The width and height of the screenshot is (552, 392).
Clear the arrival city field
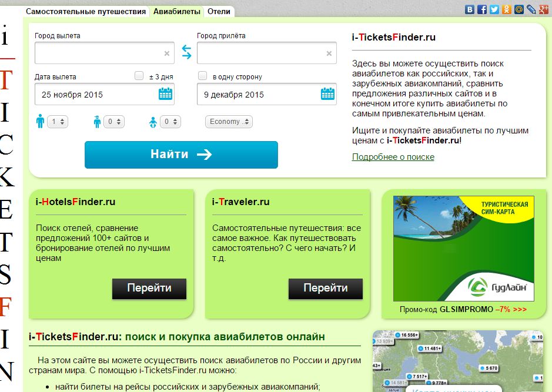click(329, 53)
